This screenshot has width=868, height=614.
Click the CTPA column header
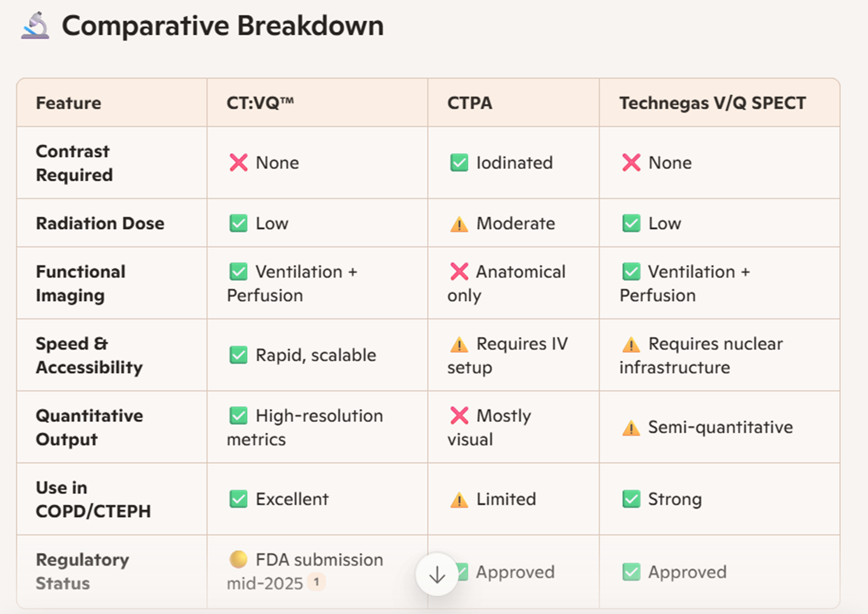tap(469, 103)
